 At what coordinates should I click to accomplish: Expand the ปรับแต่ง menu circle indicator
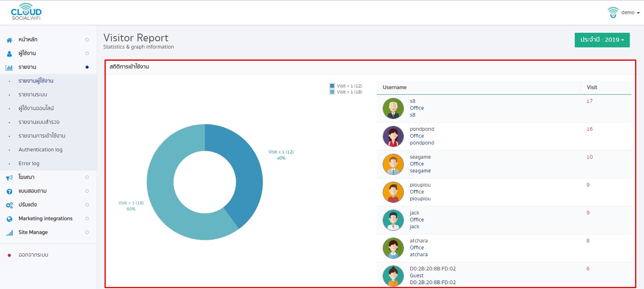click(87, 205)
